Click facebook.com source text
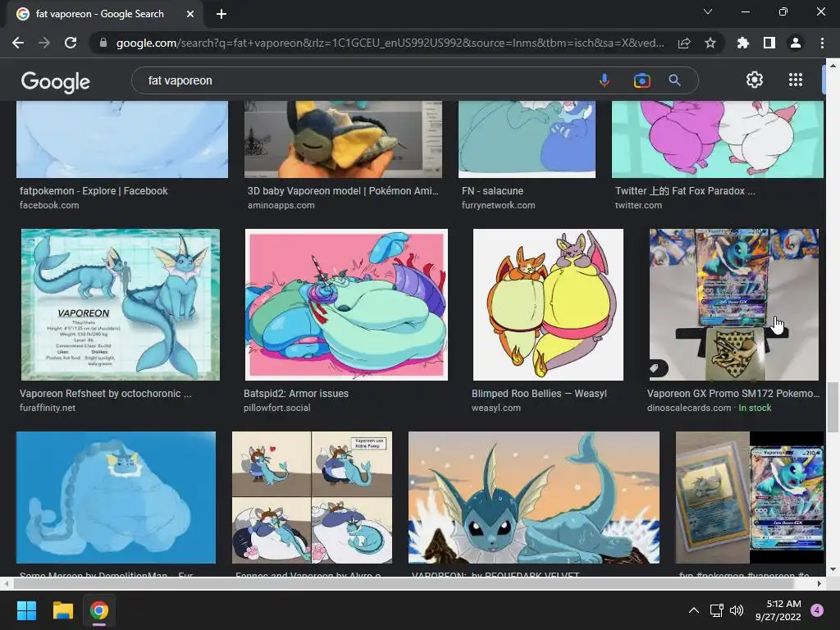 (x=49, y=205)
